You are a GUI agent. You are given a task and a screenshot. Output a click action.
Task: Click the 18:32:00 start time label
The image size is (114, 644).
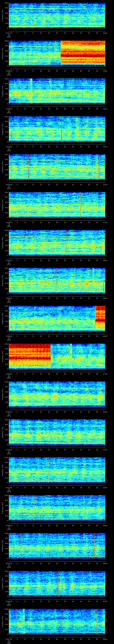(9, 71)
